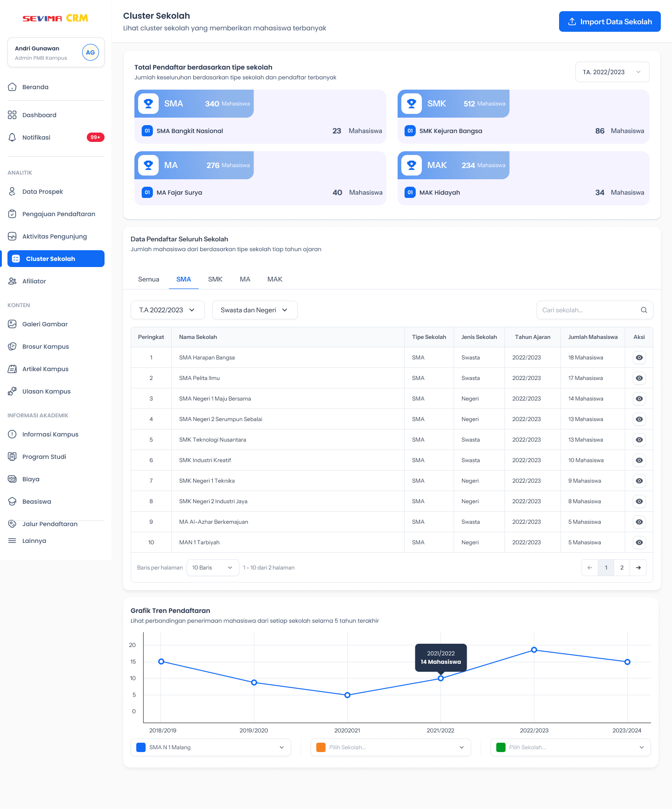The image size is (672, 809).
Task: Open the Cluster Sekolah menu item
Action: pyautogui.click(x=56, y=259)
